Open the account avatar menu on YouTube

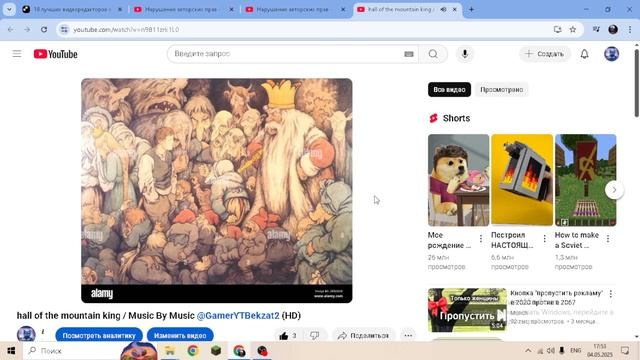pos(611,54)
